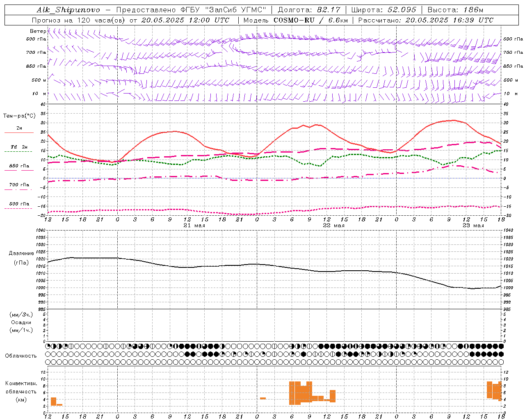Click the (гПа) pressure unit label
This screenshot has width=525, height=420.
point(21,263)
